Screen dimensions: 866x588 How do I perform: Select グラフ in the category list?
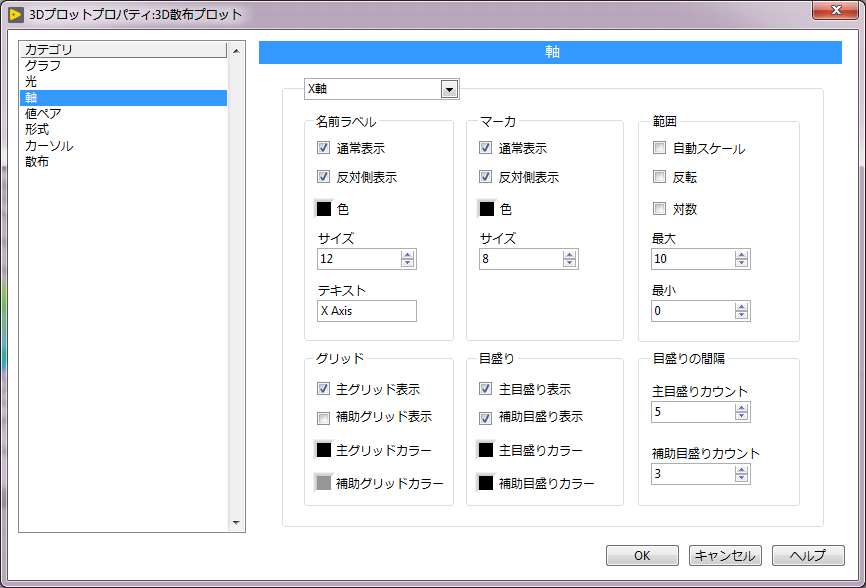(43, 65)
